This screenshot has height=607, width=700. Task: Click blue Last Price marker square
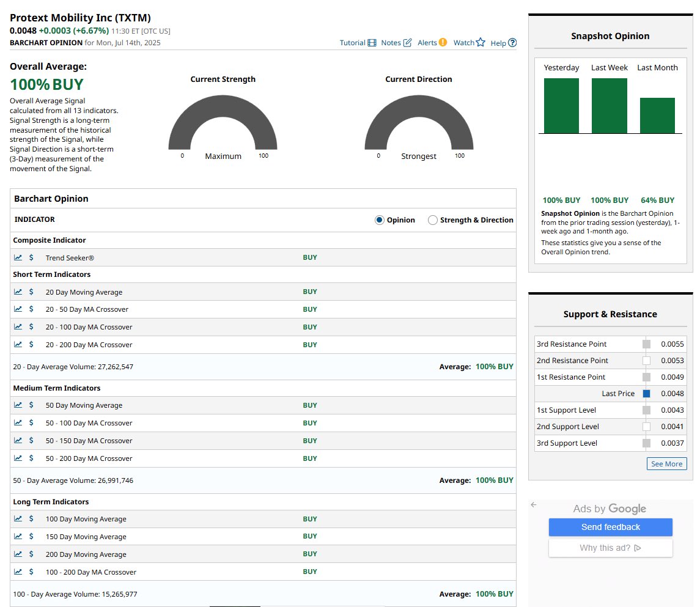coord(646,394)
